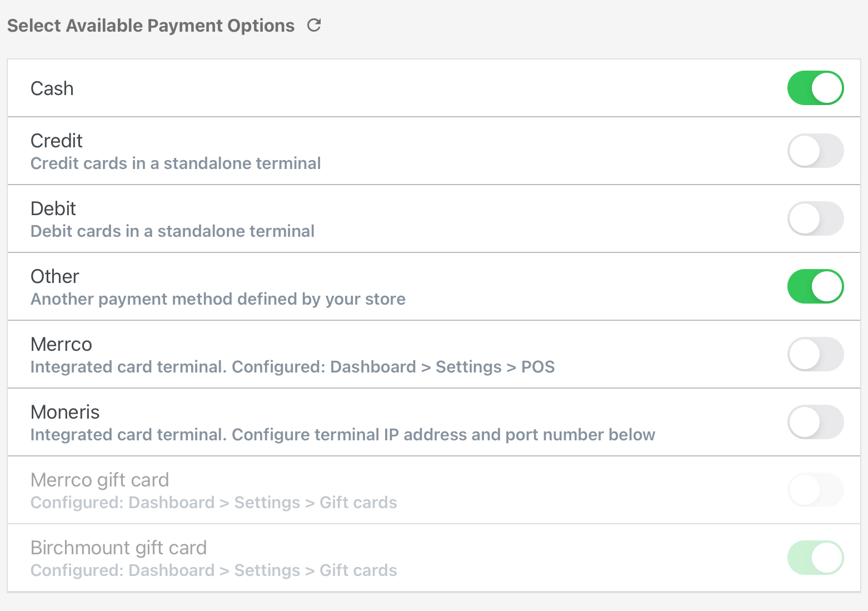Switch on the Merrco terminal toggle
Viewport: 868px width, 611px height.
815,354
